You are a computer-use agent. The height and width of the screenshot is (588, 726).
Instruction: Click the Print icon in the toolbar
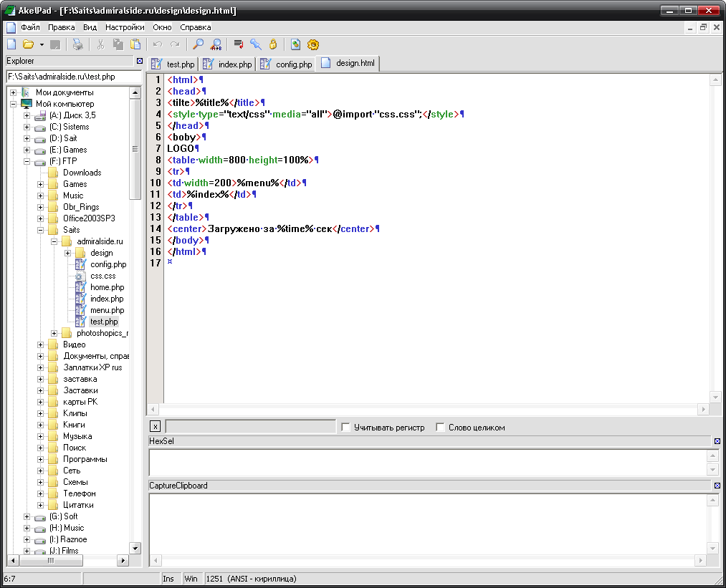(x=77, y=44)
